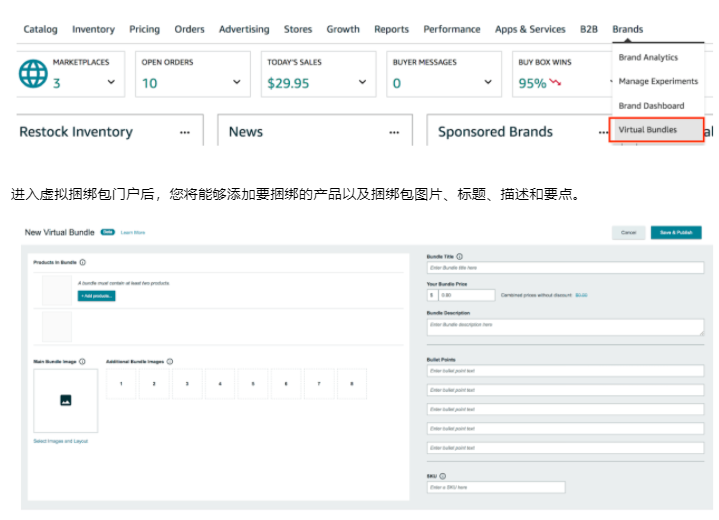
Task: Focus the Your Bundle Price amount field
Action: click(467, 295)
